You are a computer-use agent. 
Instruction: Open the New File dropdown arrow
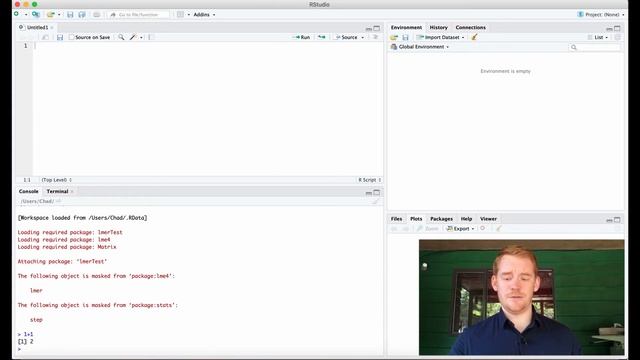click(26, 15)
